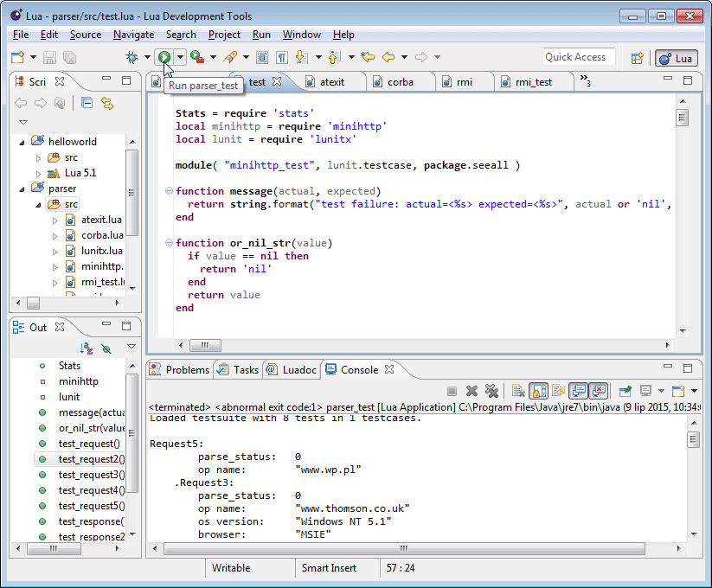The height and width of the screenshot is (588, 712).
Task: Navigate back with yellow left arrow
Action: tap(388, 57)
